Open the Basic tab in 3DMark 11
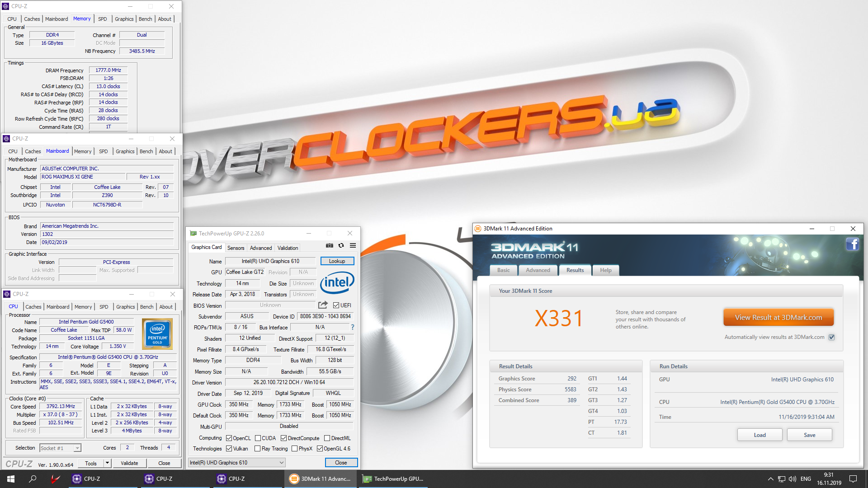Image resolution: width=868 pixels, height=488 pixels. (x=503, y=270)
